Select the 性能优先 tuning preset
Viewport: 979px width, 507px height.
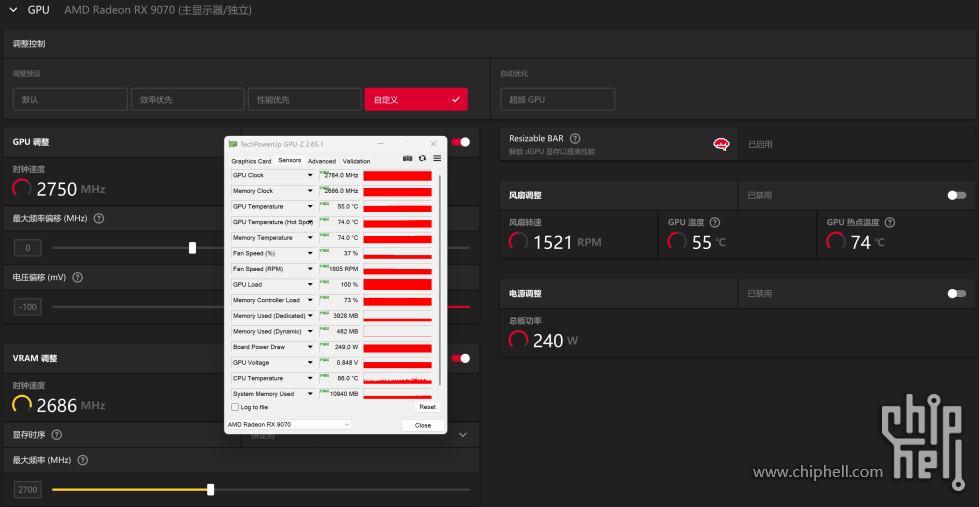304,99
